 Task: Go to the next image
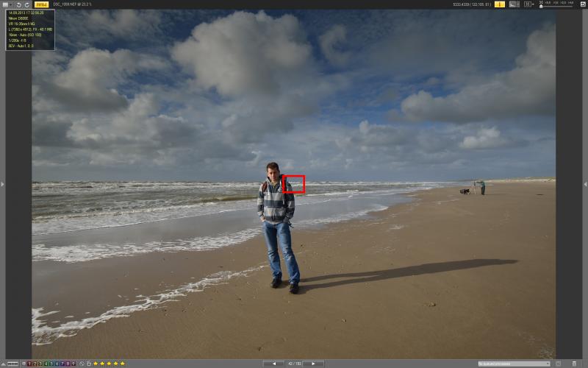314,364
